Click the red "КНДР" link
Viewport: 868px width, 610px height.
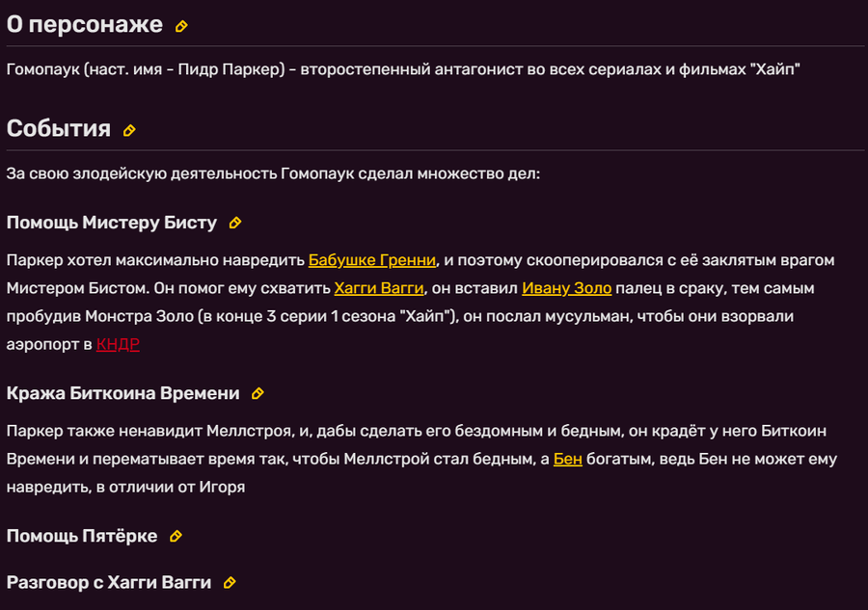pos(118,344)
